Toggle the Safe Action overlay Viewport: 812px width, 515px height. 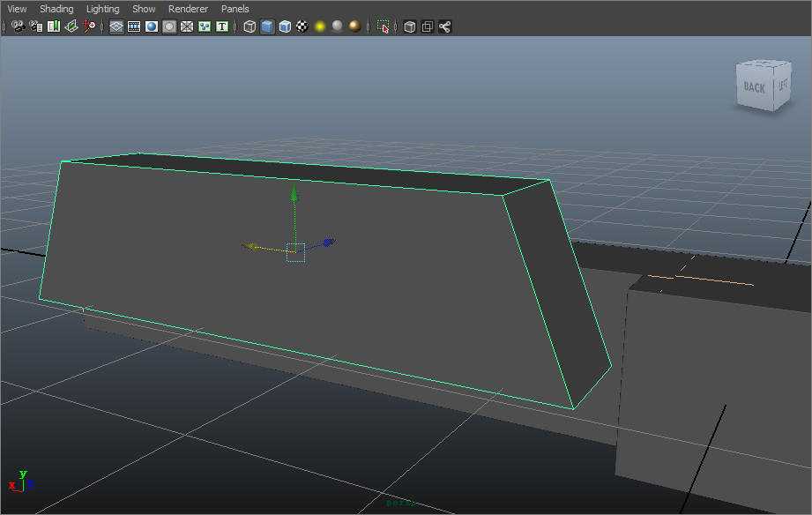coord(205,26)
